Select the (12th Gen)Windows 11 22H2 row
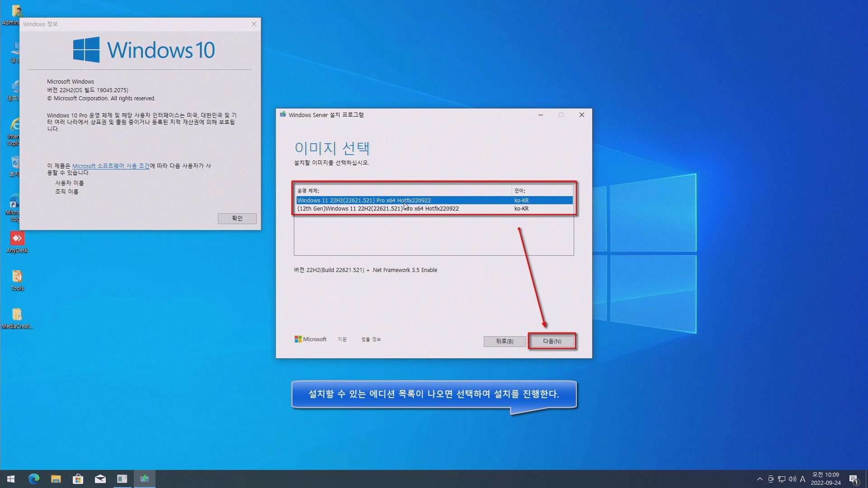 coord(434,208)
